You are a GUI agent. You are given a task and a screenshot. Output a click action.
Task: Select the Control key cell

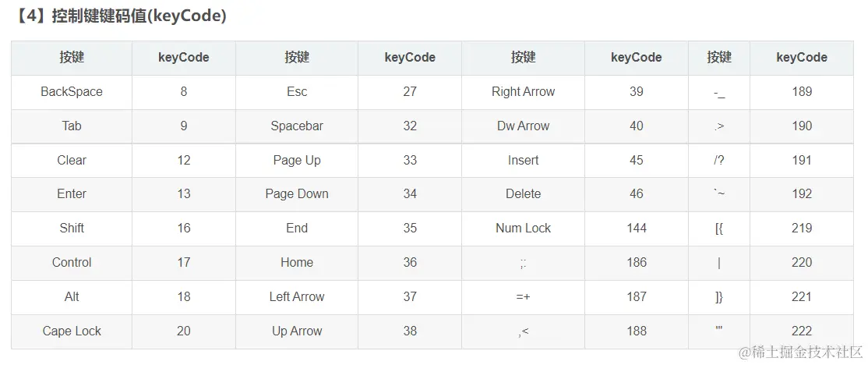(72, 263)
